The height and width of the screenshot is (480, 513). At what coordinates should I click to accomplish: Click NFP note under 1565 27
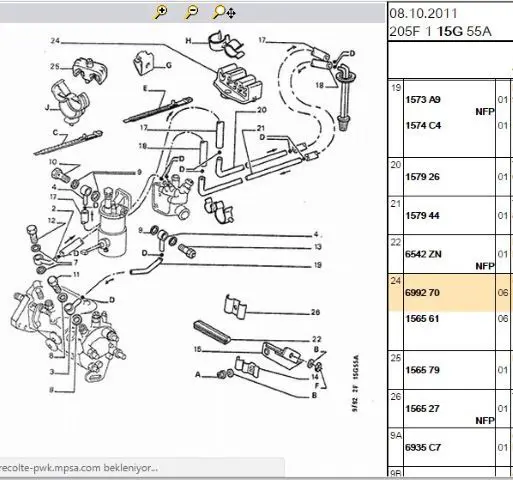[485, 421]
